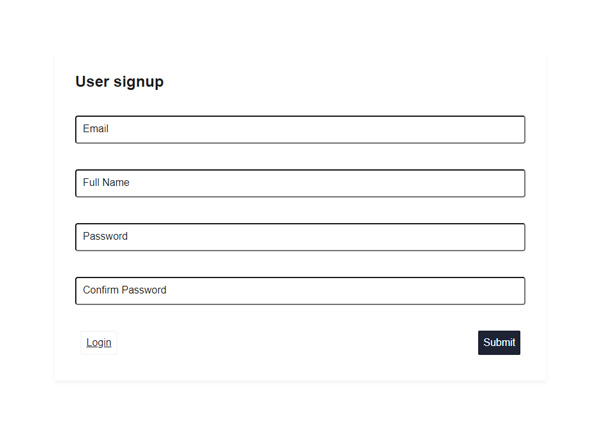The width and height of the screenshot is (600, 434).
Task: Click the Email input field
Action: tap(300, 130)
